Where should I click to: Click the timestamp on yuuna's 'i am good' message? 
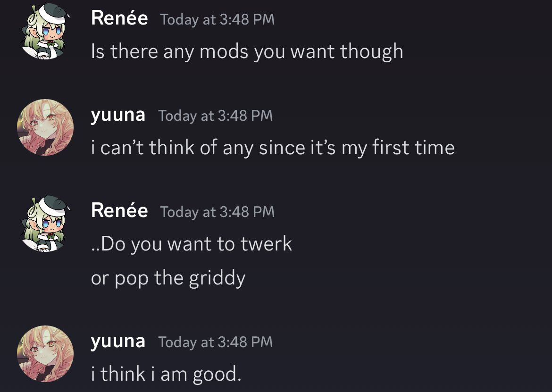(x=216, y=342)
